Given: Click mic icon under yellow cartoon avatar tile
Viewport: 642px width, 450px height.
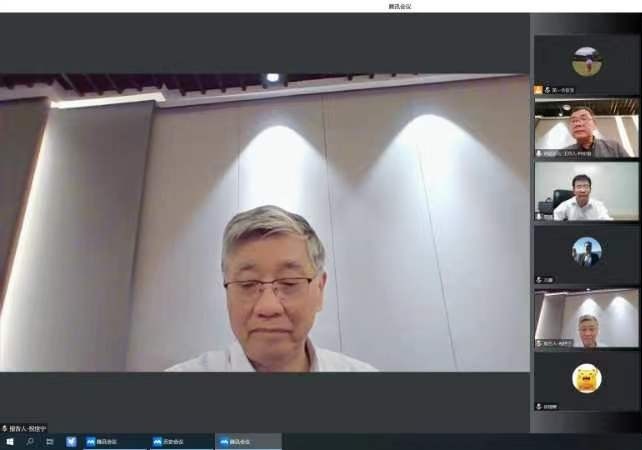Looking at the screenshot, I should pos(540,406).
